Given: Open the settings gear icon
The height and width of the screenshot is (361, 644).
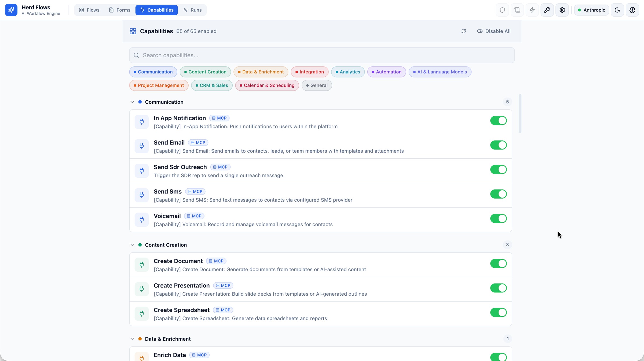Looking at the screenshot, I should [562, 10].
